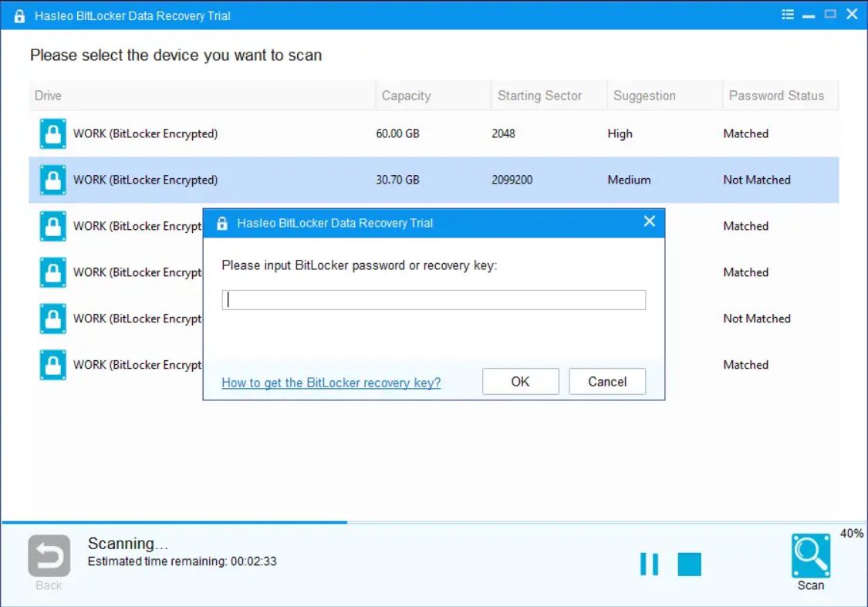This screenshot has height=607, width=868.
Task: Click OK in the password dialog
Action: [520, 381]
